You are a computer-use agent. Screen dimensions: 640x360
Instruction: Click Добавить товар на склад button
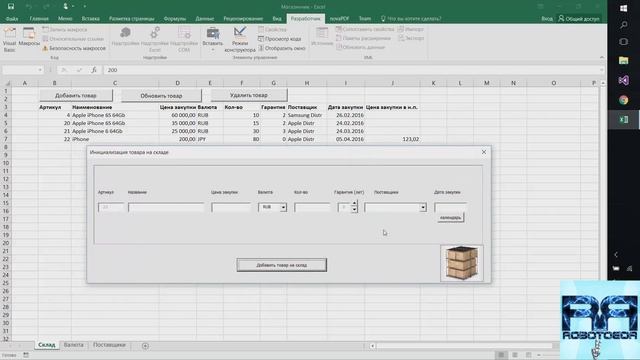point(282,265)
